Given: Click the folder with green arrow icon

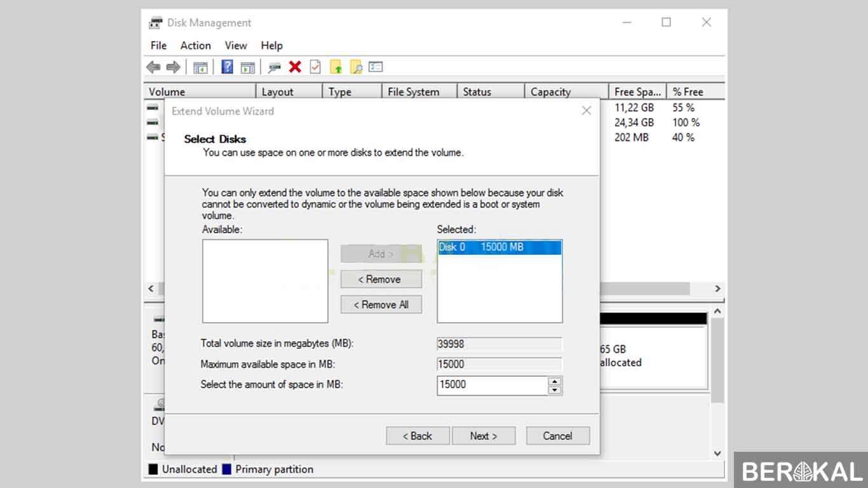Looking at the screenshot, I should point(336,67).
